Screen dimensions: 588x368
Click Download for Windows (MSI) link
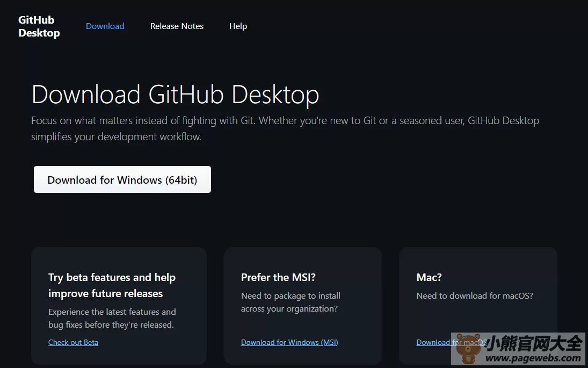pyautogui.click(x=289, y=342)
